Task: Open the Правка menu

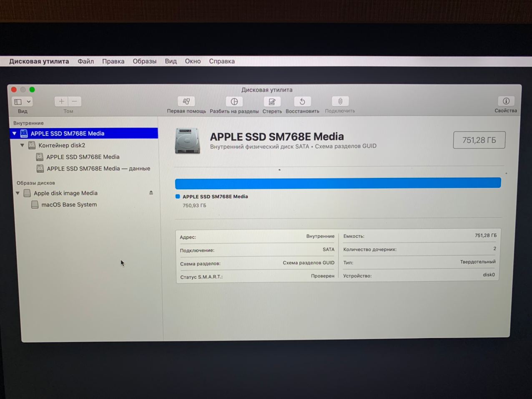Action: tap(113, 61)
